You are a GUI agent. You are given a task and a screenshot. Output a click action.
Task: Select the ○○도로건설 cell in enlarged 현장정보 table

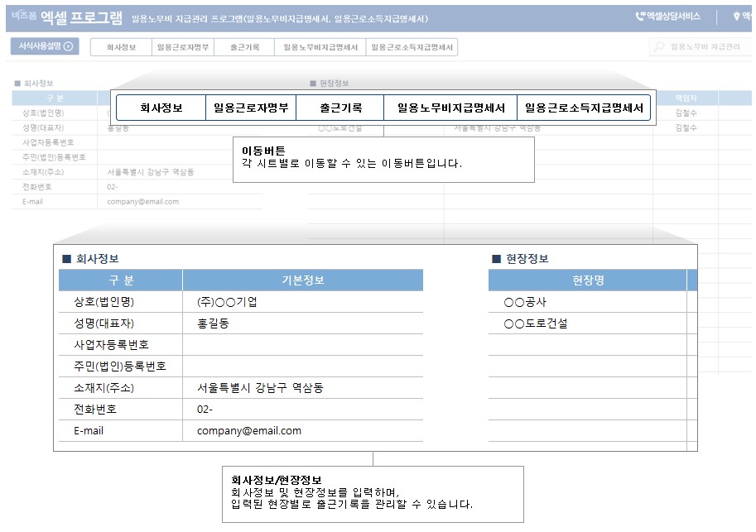588,324
